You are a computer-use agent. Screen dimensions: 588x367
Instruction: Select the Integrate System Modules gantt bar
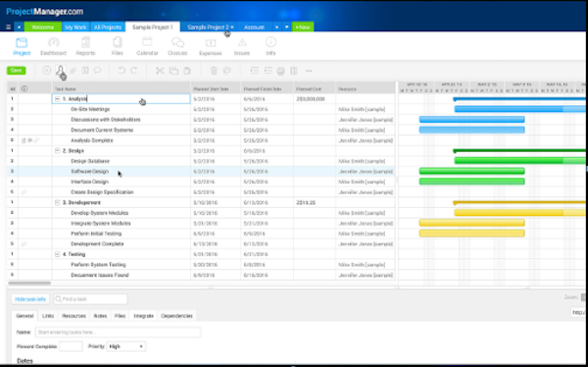click(471, 223)
